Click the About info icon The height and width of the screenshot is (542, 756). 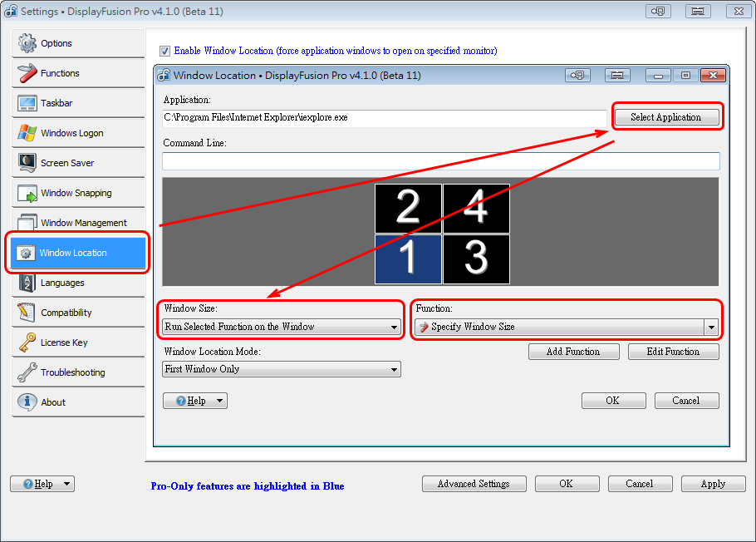click(x=27, y=402)
